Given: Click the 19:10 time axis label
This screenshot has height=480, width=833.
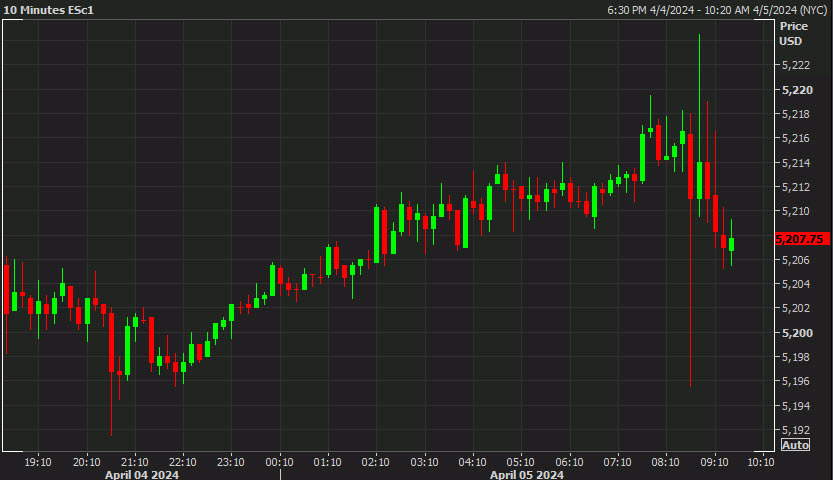Looking at the screenshot, I should tap(38, 462).
